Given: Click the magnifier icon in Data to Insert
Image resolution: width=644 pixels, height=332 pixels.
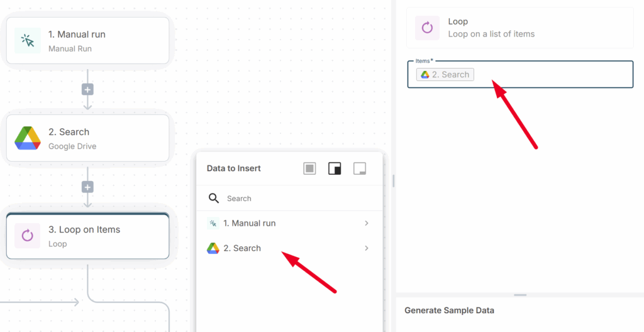Looking at the screenshot, I should (214, 198).
